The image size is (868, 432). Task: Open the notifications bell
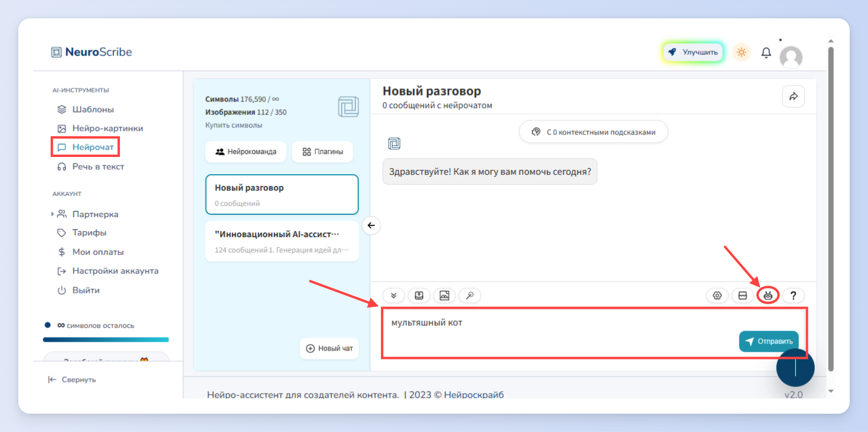tap(766, 53)
